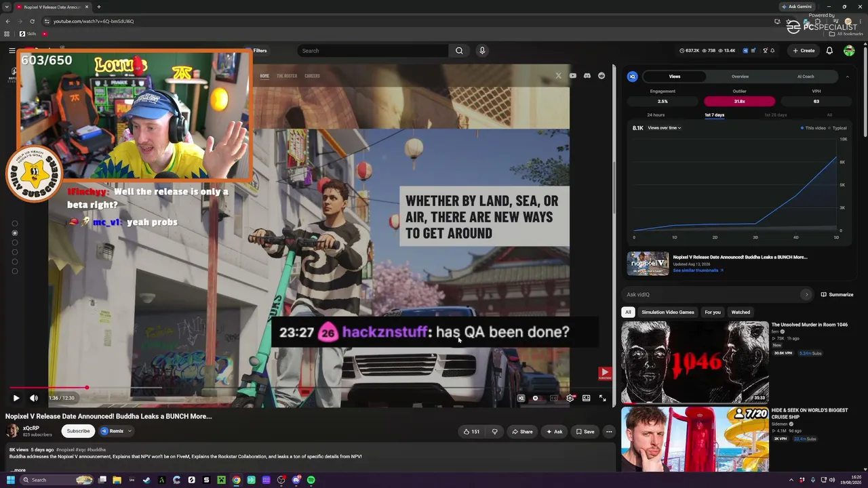The width and height of the screenshot is (868, 488).
Task: Open The Unsolved Murder in Room 1046 thumbnail
Action: pos(695,363)
